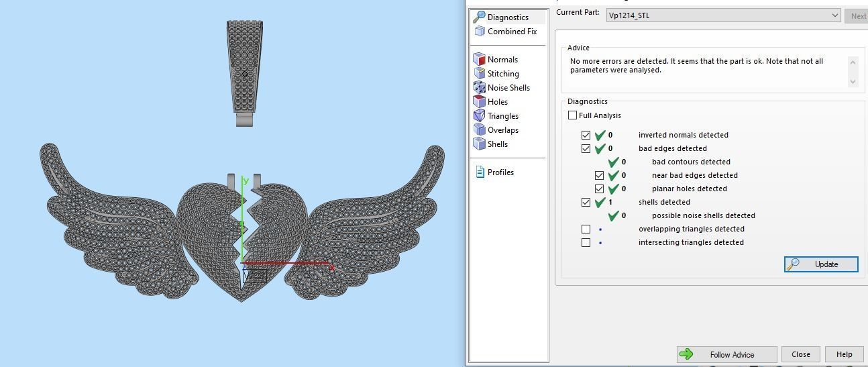This screenshot has width=868, height=367.
Task: Click the green Y axis label
Action: (246, 180)
